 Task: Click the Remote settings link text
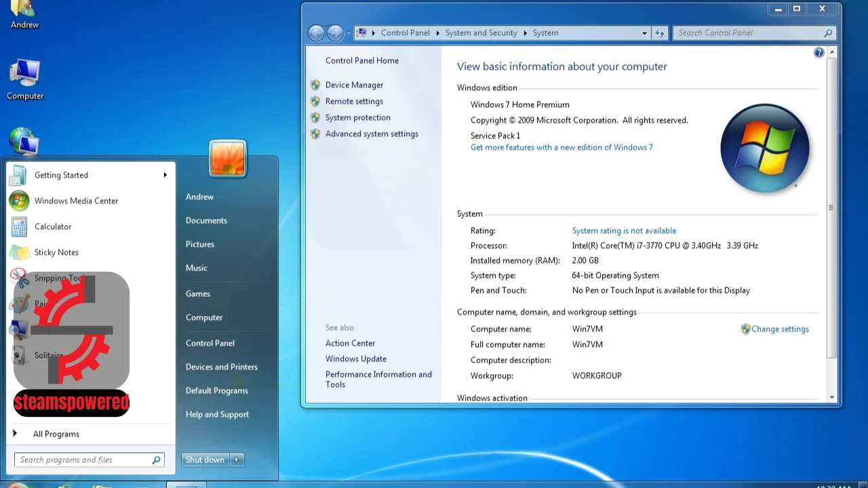click(354, 101)
